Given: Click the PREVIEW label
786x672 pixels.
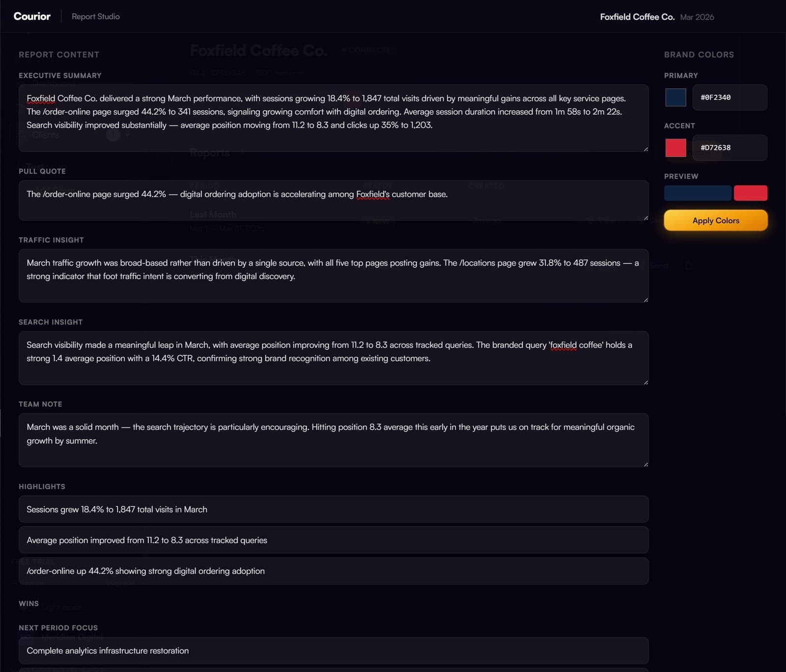Looking at the screenshot, I should (681, 176).
